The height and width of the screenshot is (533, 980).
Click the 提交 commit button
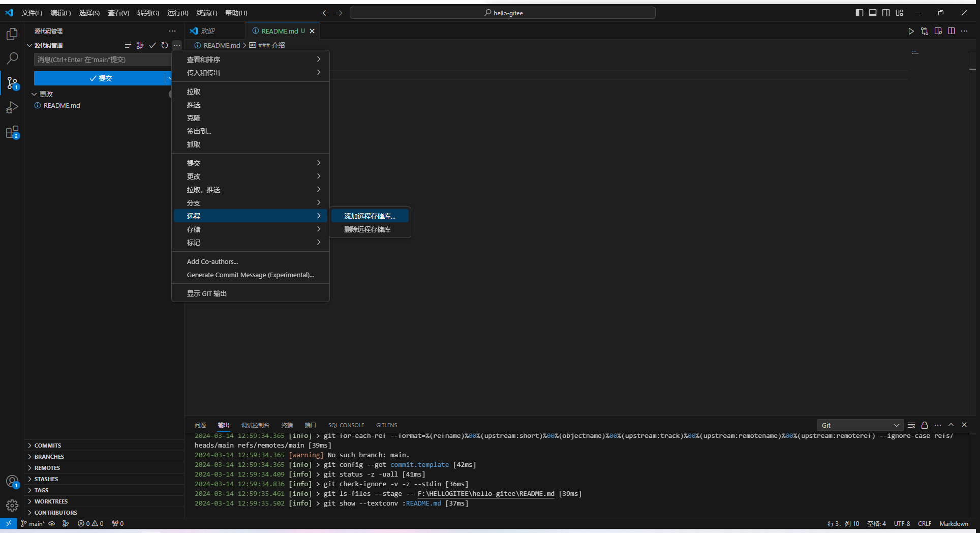[100, 78]
